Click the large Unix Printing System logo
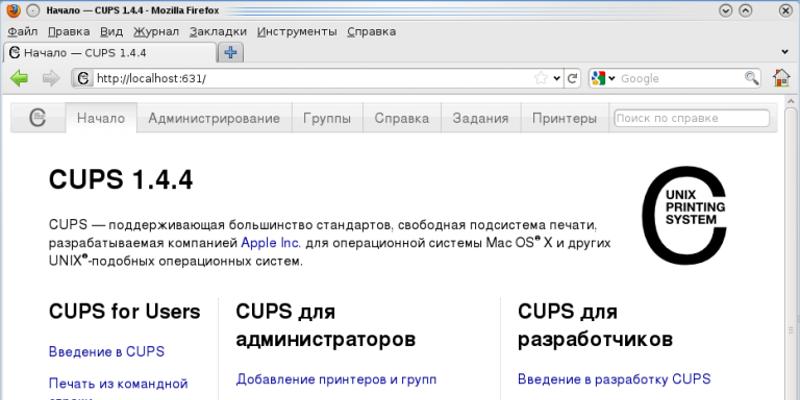This screenshot has width=800, height=400. [x=684, y=215]
